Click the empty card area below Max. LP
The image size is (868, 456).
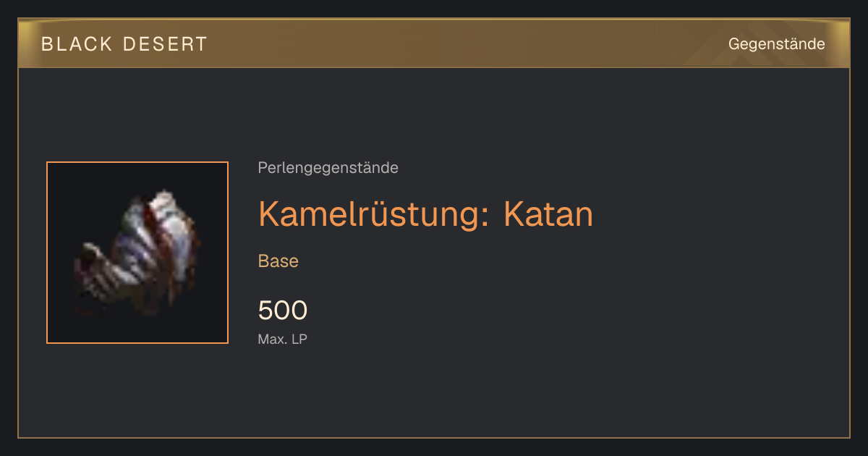[434, 391]
